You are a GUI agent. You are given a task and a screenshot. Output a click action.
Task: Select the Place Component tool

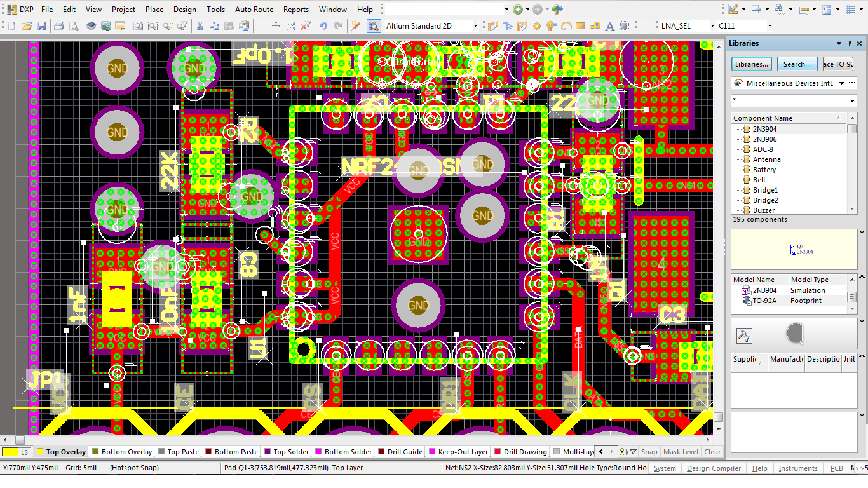point(624,26)
